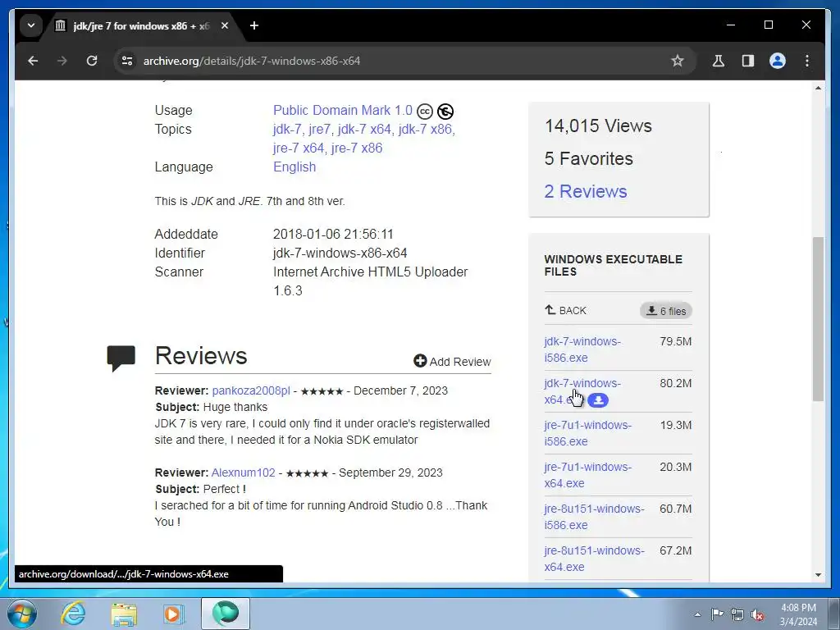Launch Internet Explorer from the taskbar
This screenshot has height=630, width=840.
point(73,614)
